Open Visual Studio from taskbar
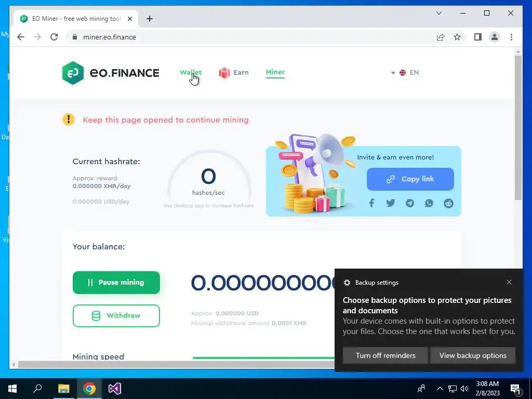The height and width of the screenshot is (399, 532). [x=115, y=389]
